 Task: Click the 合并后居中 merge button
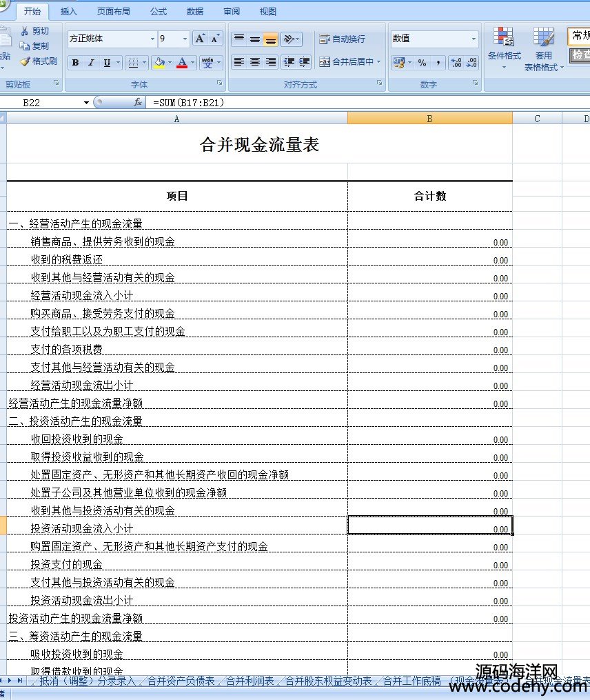point(349,62)
